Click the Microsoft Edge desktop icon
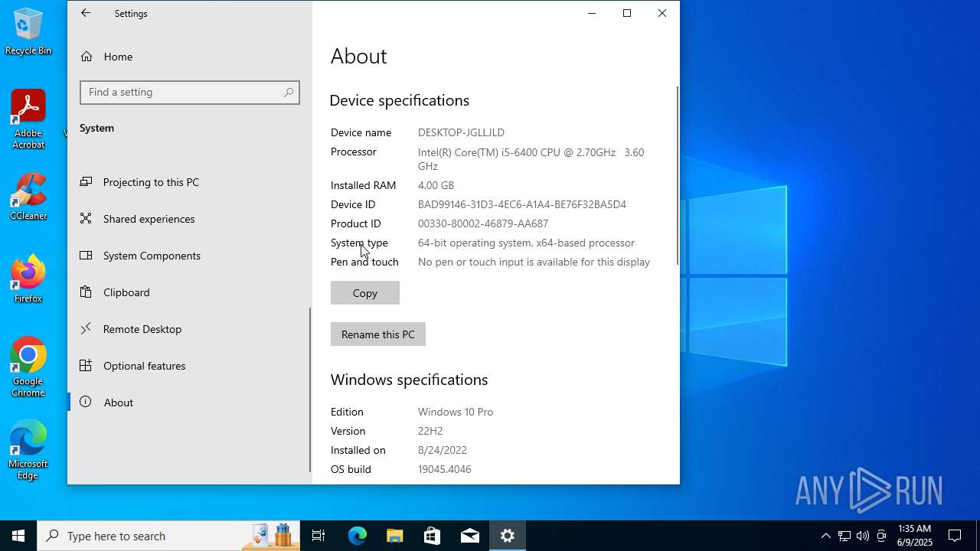Viewport: 980px width, 551px height. pyautogui.click(x=28, y=450)
